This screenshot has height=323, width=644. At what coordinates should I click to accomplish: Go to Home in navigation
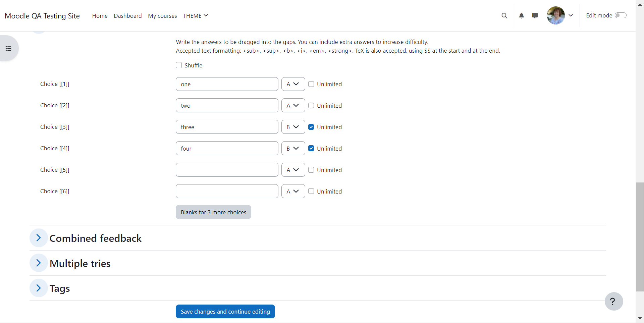pos(100,16)
